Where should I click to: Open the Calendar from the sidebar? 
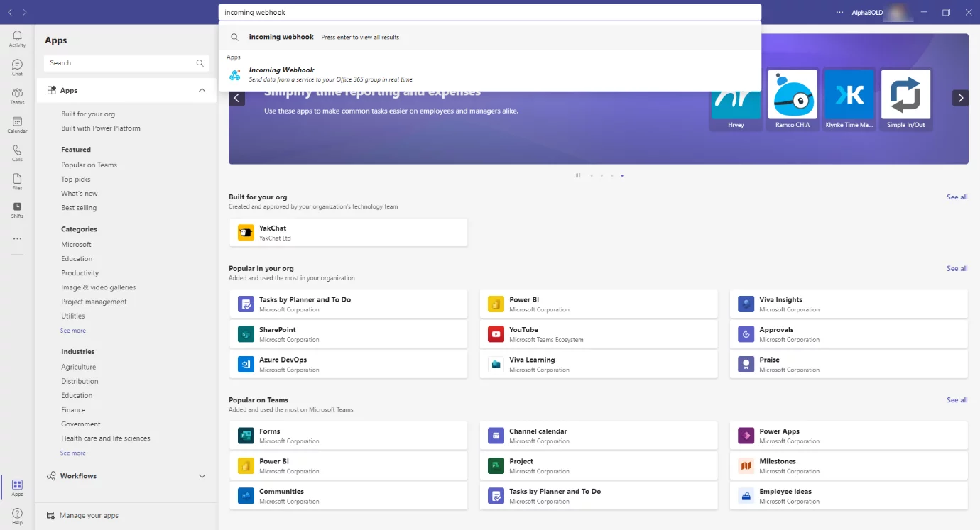coord(17,125)
